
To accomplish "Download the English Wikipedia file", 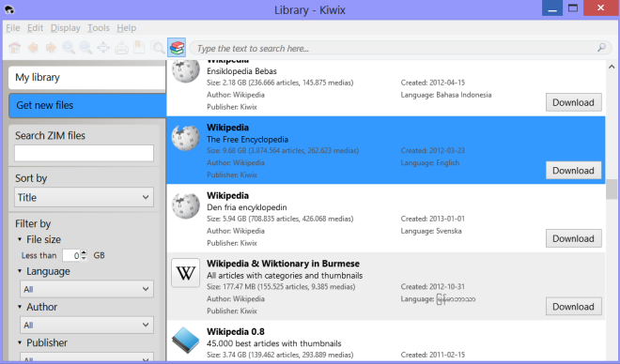I will click(573, 171).
